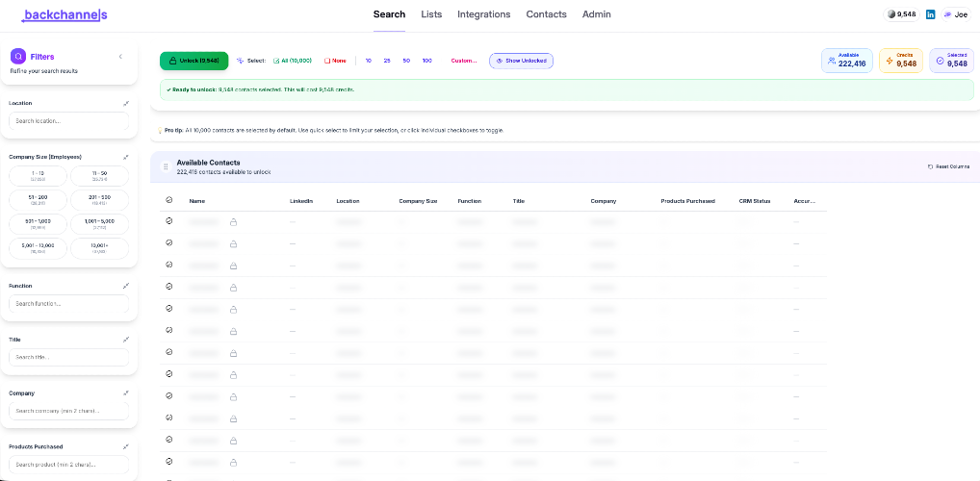Screen dimensions: 980x481
Task: Select the 51 - 200 company size chip
Action: [x=39, y=200]
